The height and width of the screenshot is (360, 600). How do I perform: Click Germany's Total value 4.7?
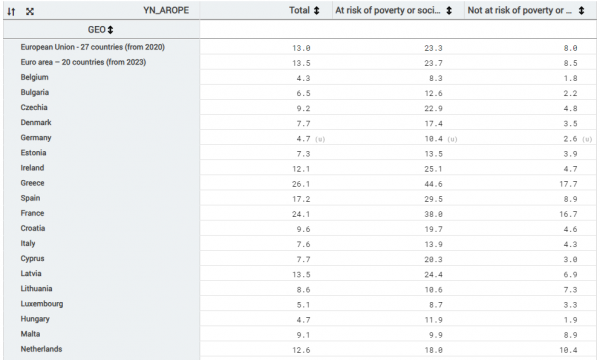(x=303, y=139)
